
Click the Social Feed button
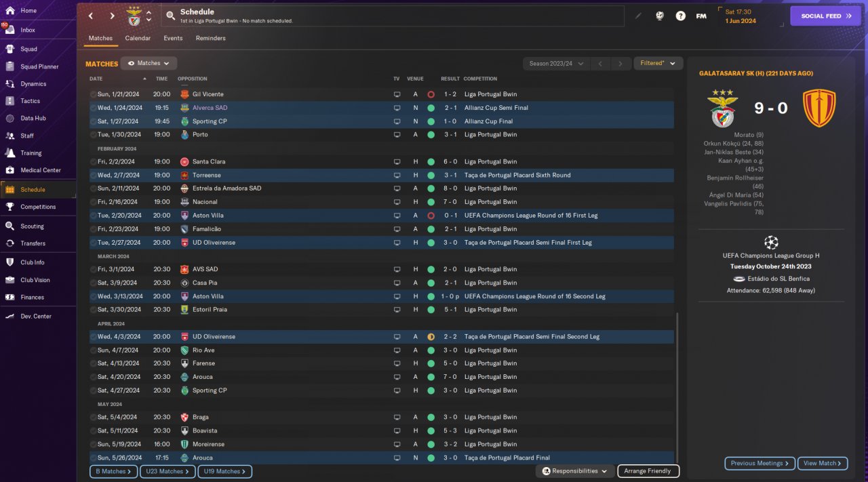coord(825,16)
